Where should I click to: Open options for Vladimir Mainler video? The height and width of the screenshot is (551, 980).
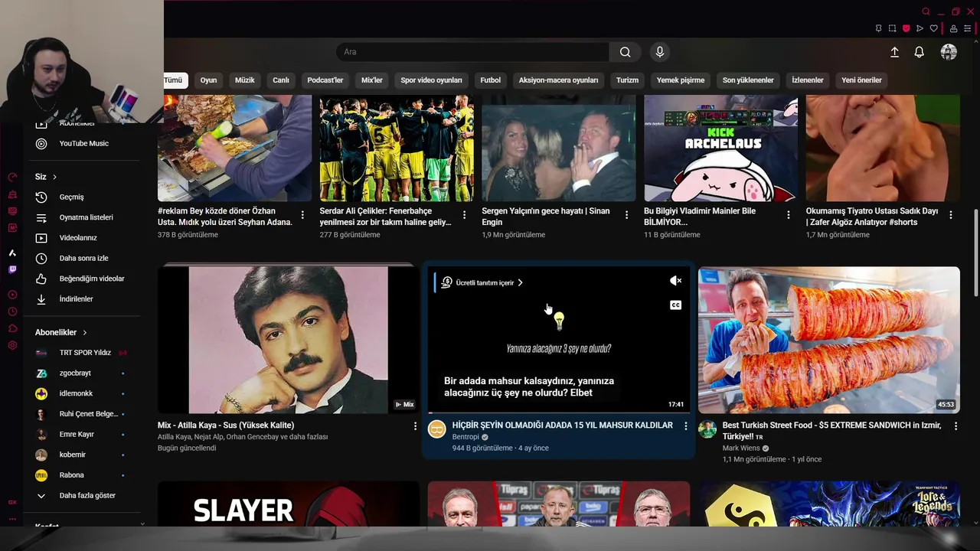coord(789,215)
